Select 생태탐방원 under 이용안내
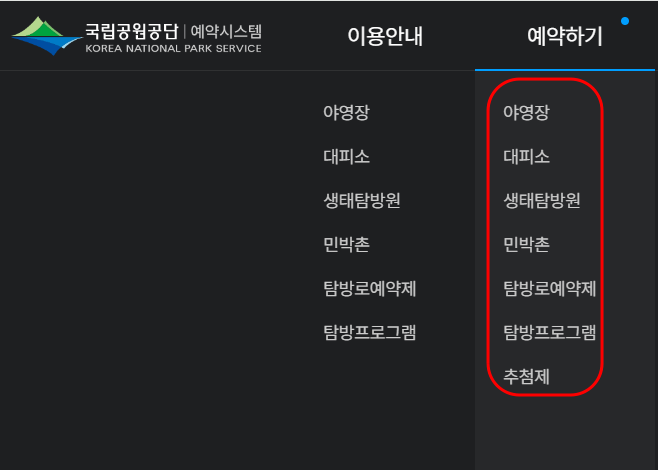Screen dimensions: 658x470 362,201
